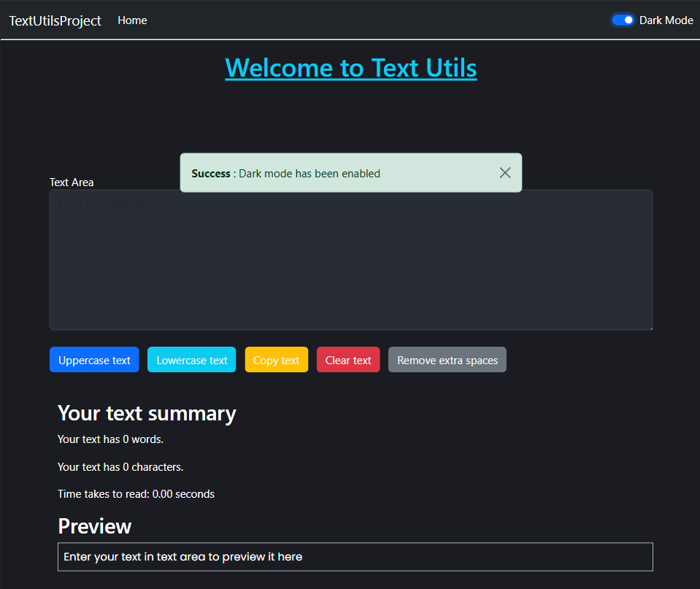Click inside the Preview text box

pos(355,557)
